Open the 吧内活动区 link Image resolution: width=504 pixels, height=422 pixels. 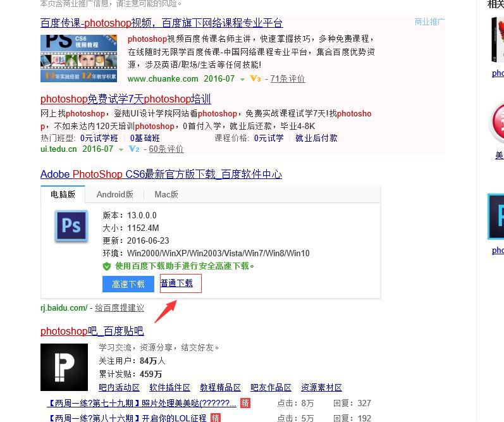click(x=120, y=388)
